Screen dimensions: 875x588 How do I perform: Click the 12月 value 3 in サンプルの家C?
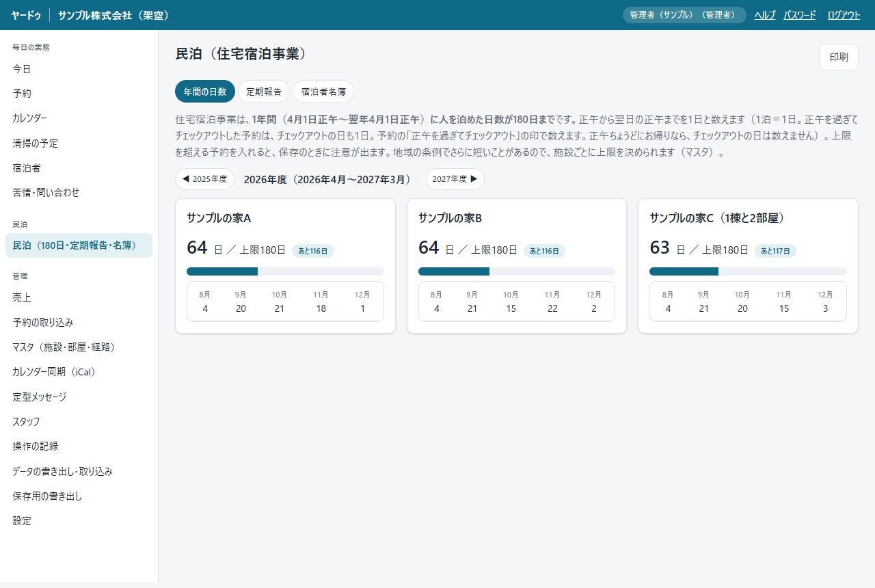click(x=826, y=308)
